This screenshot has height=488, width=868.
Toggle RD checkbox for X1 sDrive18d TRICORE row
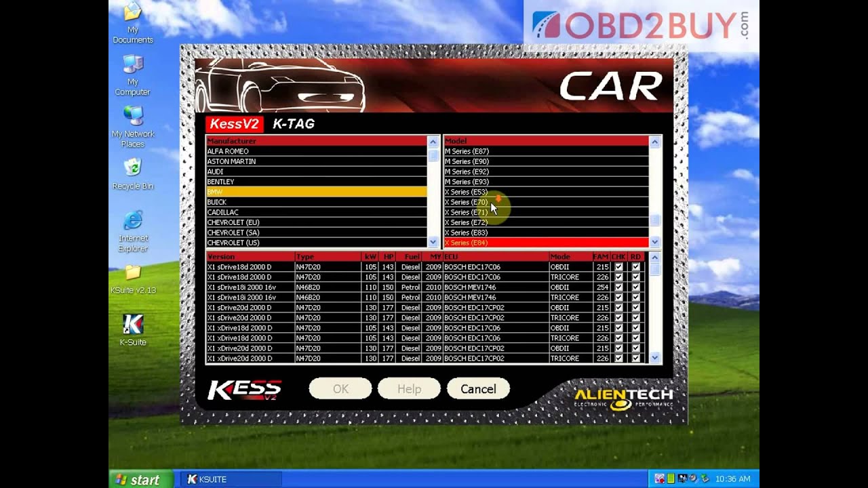coord(635,277)
